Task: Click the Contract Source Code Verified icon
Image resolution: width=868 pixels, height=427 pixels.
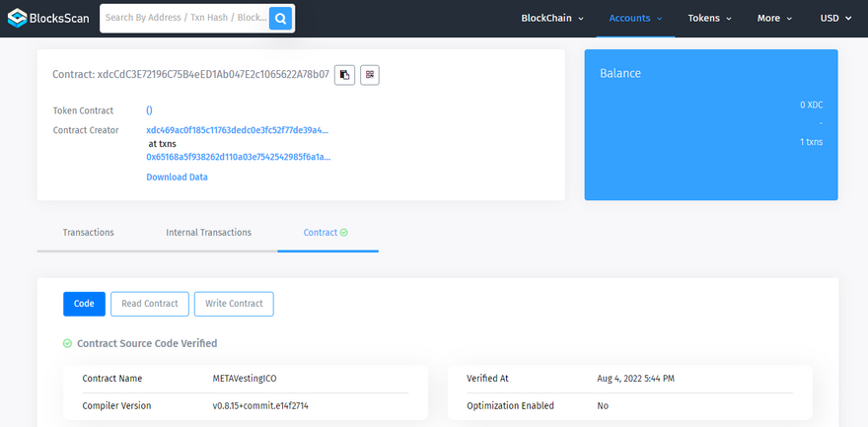Action: coord(67,343)
